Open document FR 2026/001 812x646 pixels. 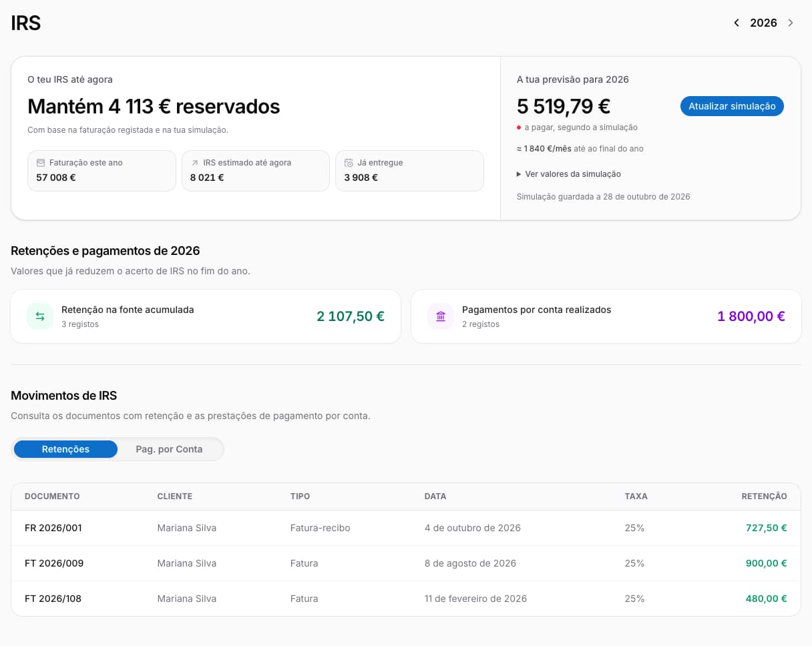pyautogui.click(x=53, y=528)
